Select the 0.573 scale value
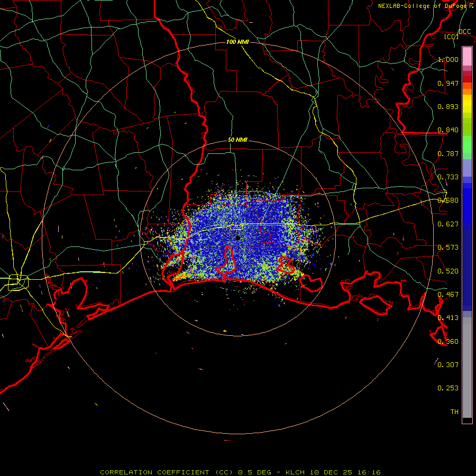Screen dimensions: 476x476 pos(448,248)
